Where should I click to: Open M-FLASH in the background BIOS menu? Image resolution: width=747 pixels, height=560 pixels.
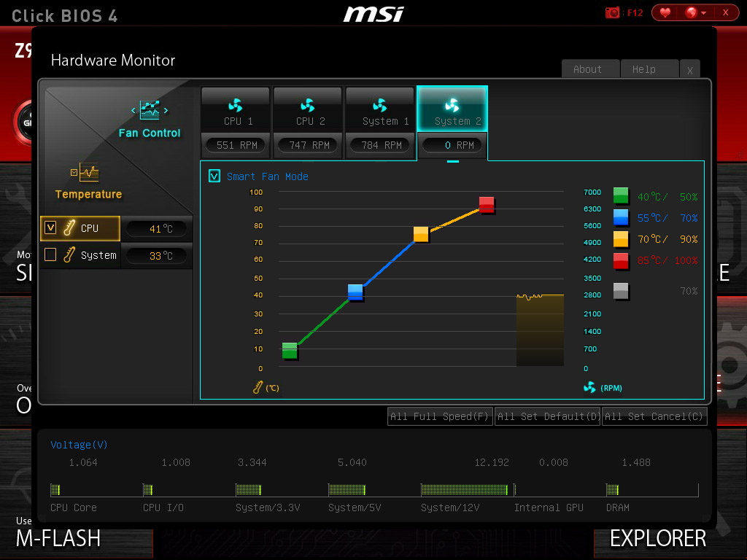58,539
